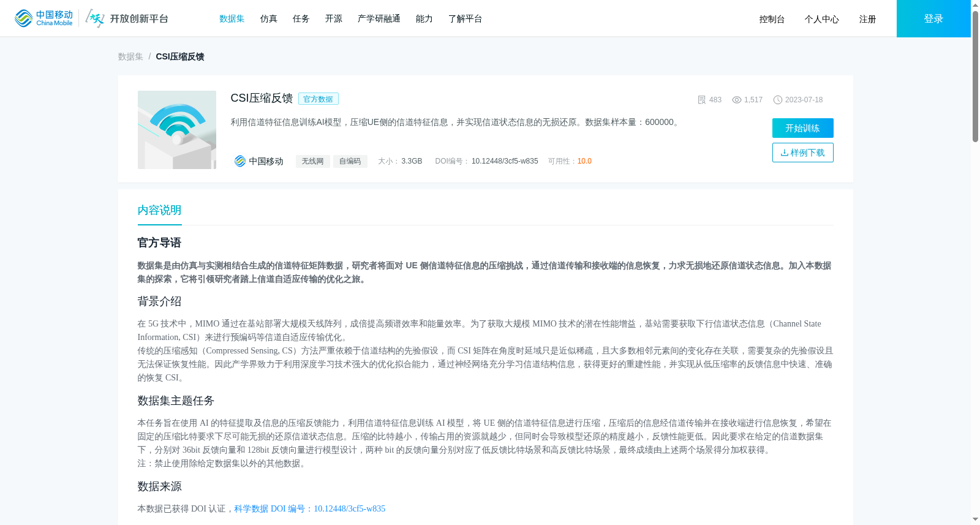Viewport: 980px width, 525px height.
Task: Click the clock icon beside 2023-07-18
Action: click(778, 100)
